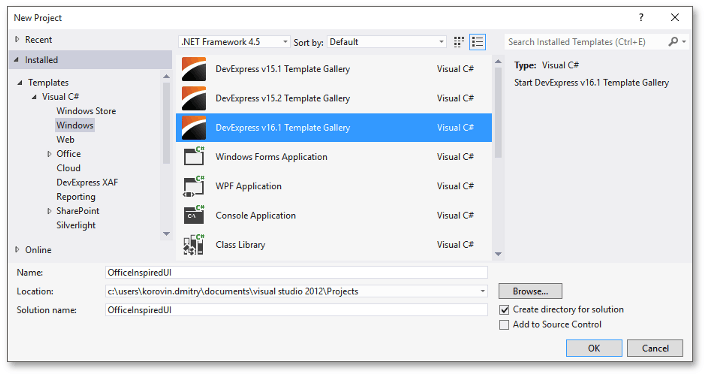
Task: Expand the Online section
Action: point(17,249)
